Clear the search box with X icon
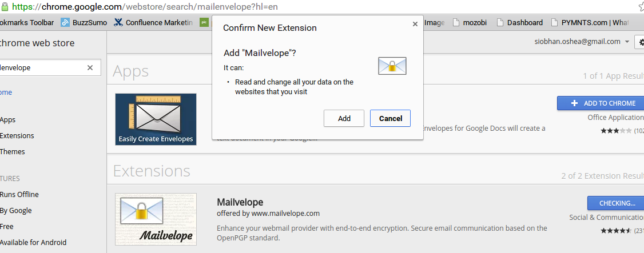644x253 pixels. (90, 67)
